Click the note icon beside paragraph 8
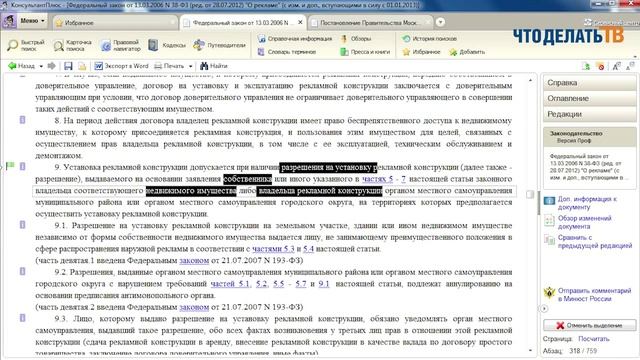The height and width of the screenshot is (360, 640). pyautogui.click(x=22, y=120)
